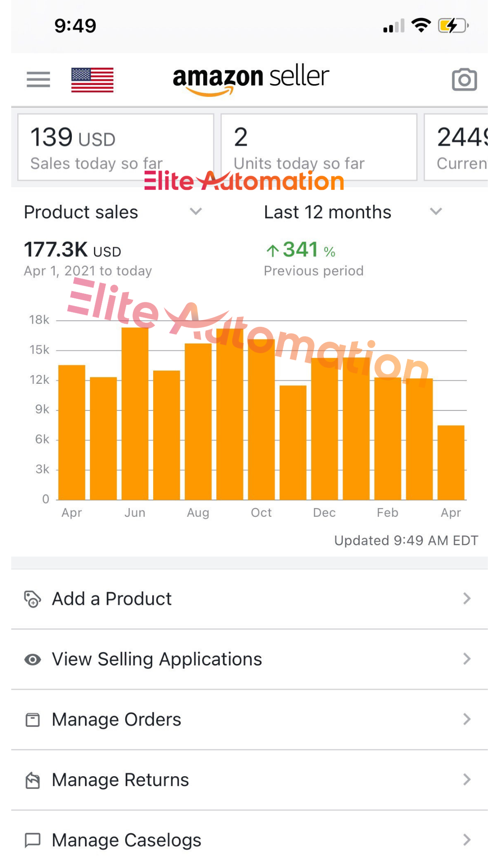The width and height of the screenshot is (488, 868).
Task: Select the Manage Caselogs menu item
Action: click(x=127, y=840)
